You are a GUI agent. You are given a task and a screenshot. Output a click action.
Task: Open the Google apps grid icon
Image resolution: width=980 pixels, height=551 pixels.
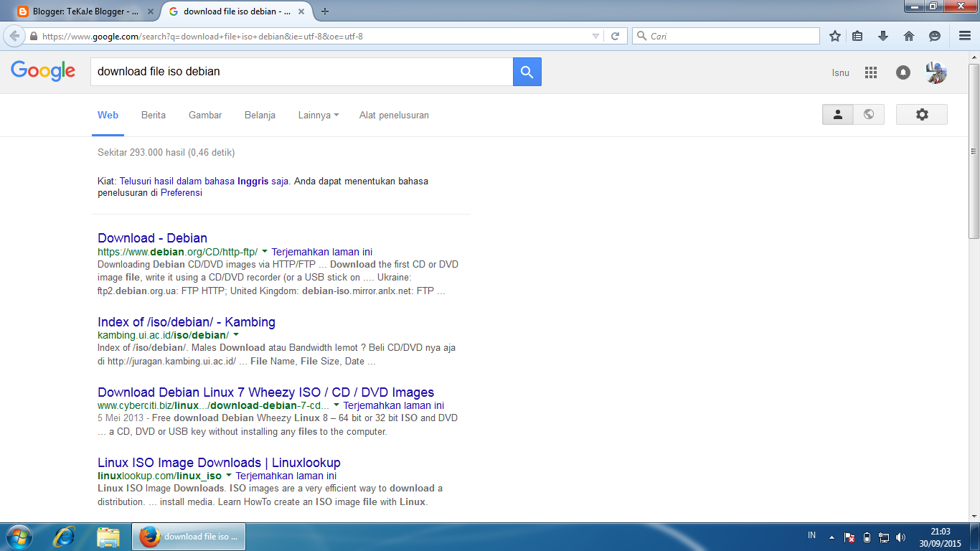(871, 72)
